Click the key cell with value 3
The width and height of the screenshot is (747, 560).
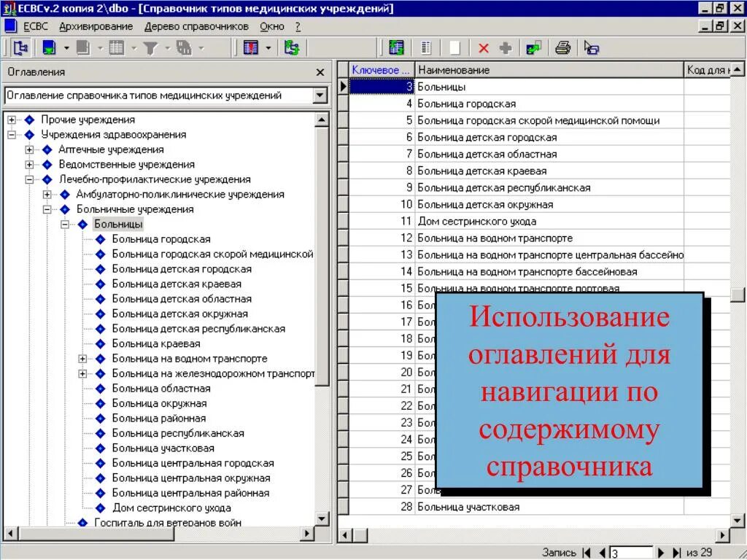point(382,87)
